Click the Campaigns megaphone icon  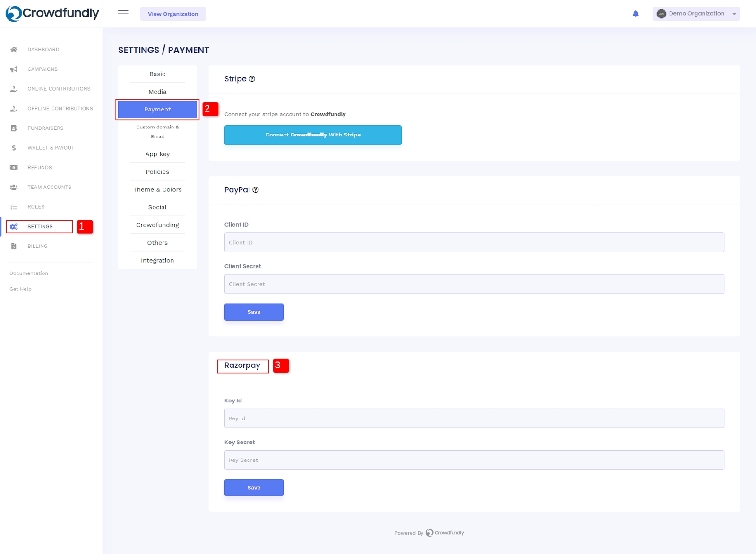point(14,69)
